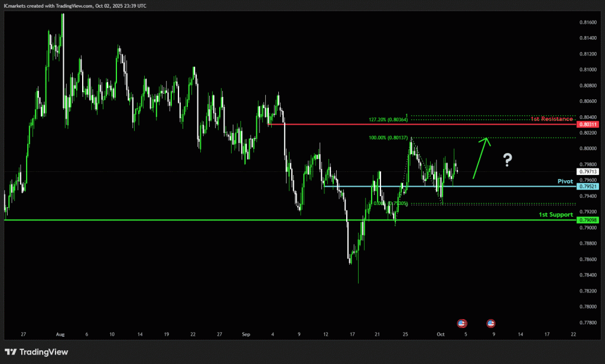The width and height of the screenshot is (605, 364).
Task: Click the white question mark annotation
Action: pyautogui.click(x=507, y=159)
